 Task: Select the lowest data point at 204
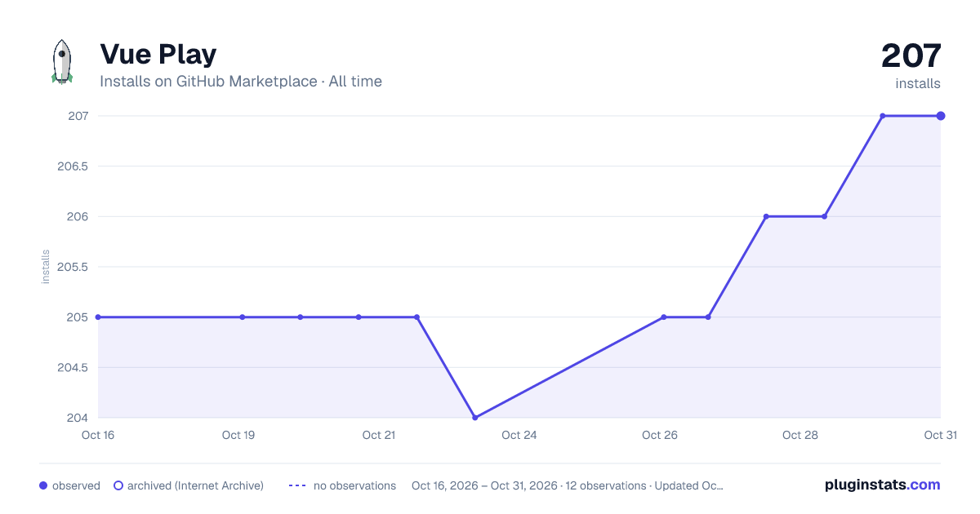tap(475, 418)
